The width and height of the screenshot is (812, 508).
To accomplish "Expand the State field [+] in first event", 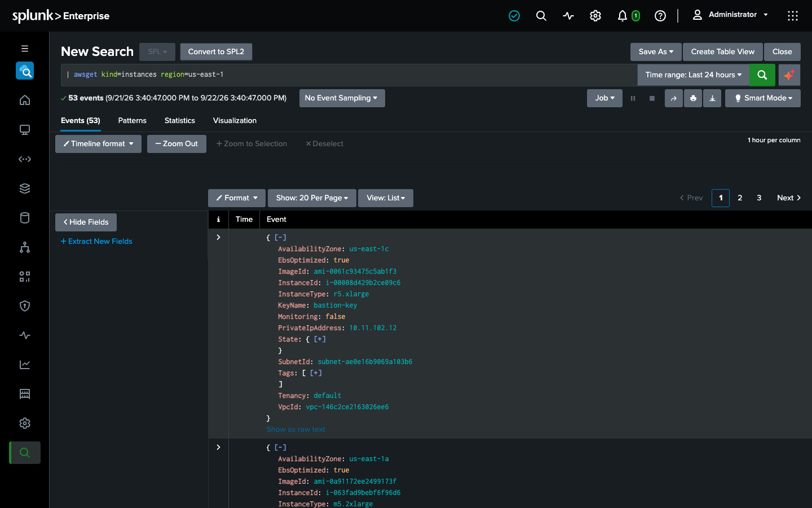I will click(x=320, y=339).
